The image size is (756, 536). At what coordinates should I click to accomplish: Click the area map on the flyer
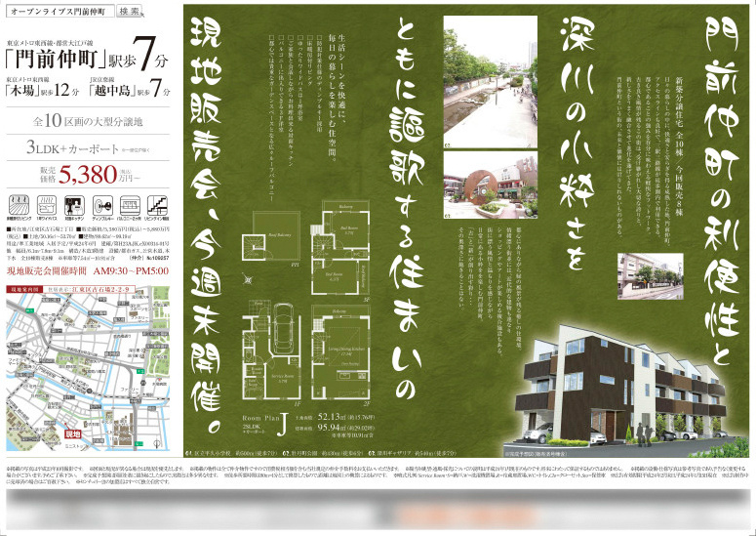click(x=88, y=368)
